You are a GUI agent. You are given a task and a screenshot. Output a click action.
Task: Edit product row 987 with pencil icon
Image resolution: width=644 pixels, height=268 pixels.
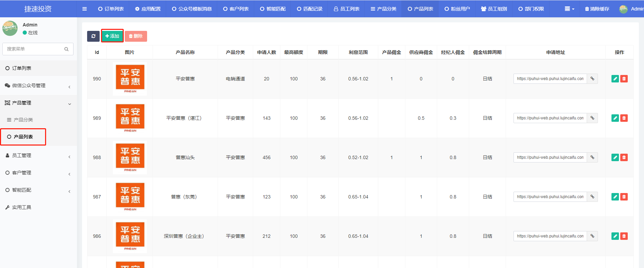click(615, 197)
